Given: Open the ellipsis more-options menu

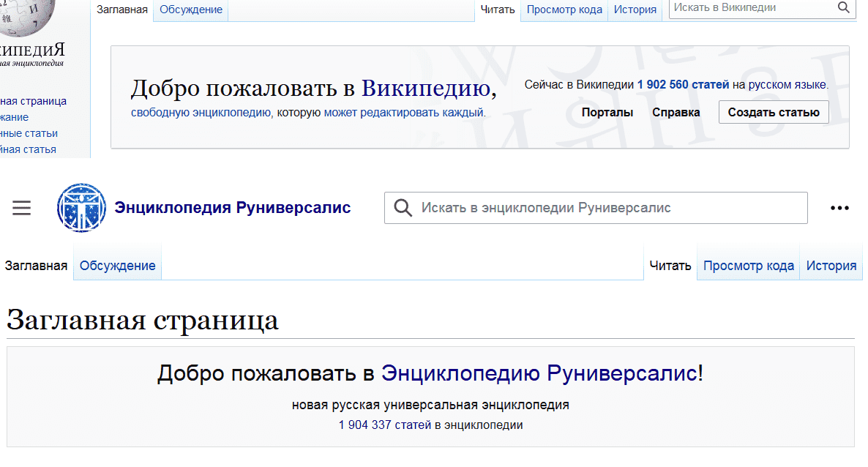Looking at the screenshot, I should (x=838, y=207).
